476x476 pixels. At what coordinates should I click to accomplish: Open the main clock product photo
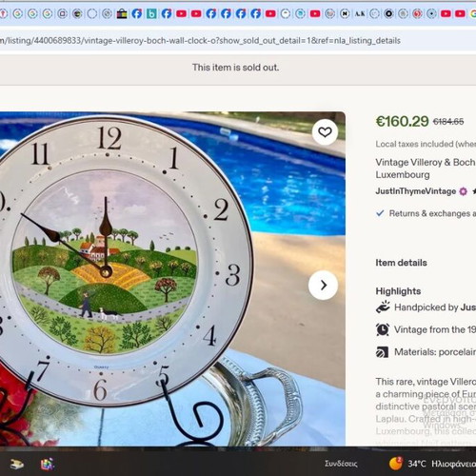pyautogui.click(x=172, y=279)
